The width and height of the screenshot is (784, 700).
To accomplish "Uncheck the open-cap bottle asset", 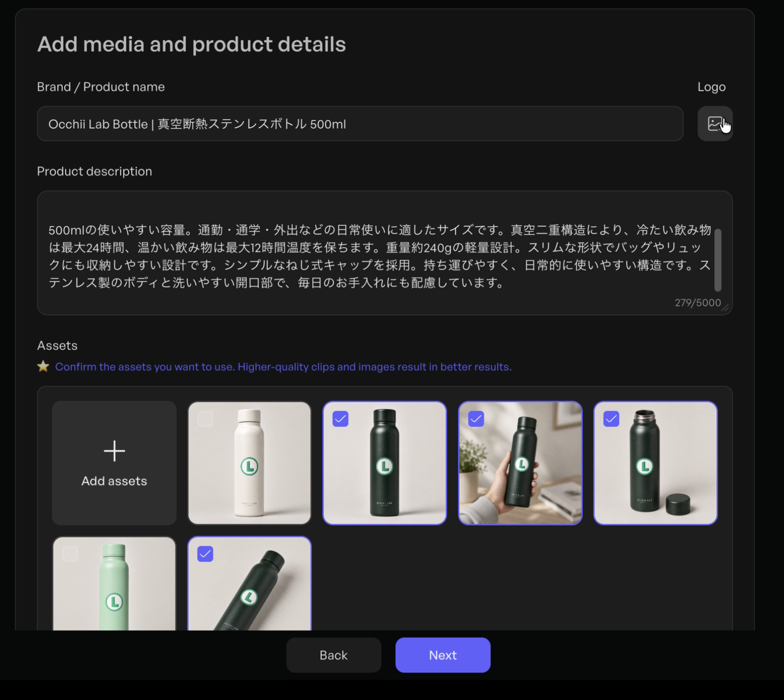I will click(x=611, y=419).
